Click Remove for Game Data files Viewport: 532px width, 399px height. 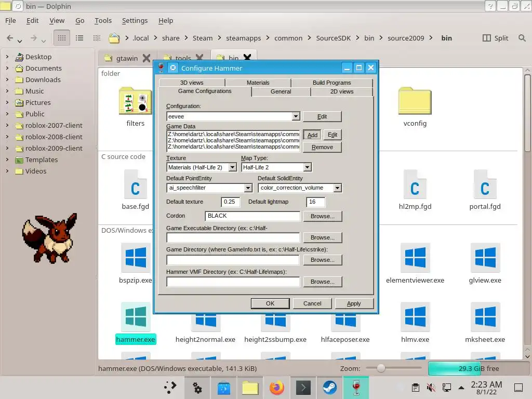pos(322,147)
